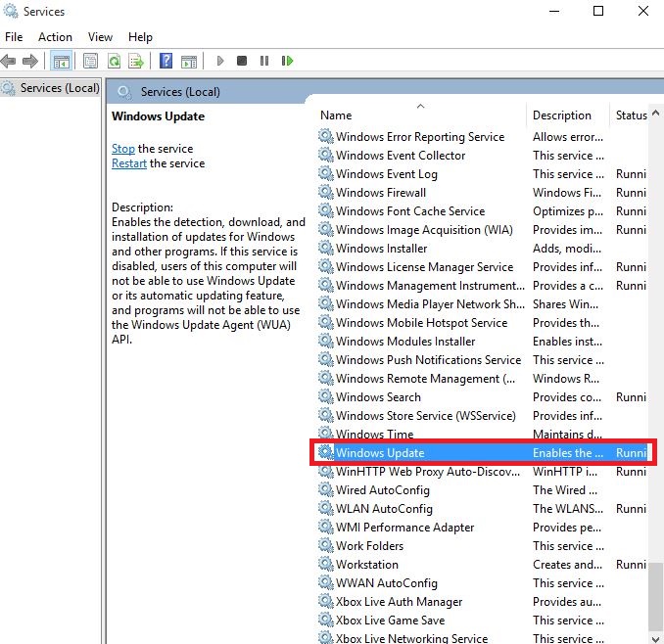
Task: Click the Refresh toolbar icon
Action: tap(114, 62)
